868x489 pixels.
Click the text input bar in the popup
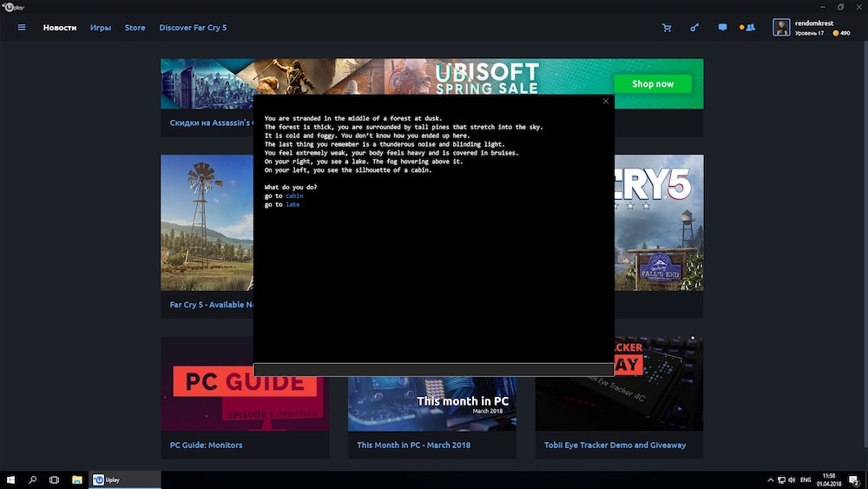pyautogui.click(x=433, y=370)
